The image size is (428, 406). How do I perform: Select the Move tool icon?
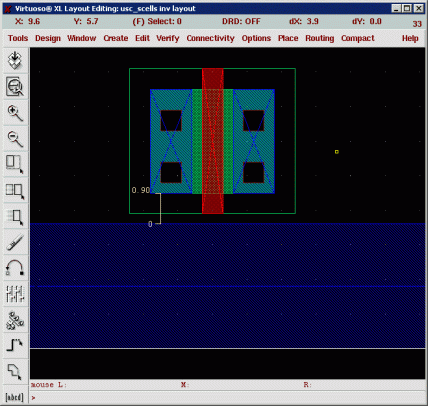pos(15,217)
